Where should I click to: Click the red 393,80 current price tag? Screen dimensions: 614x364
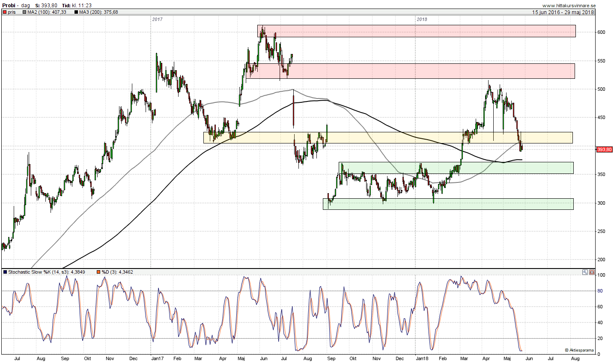click(x=604, y=149)
